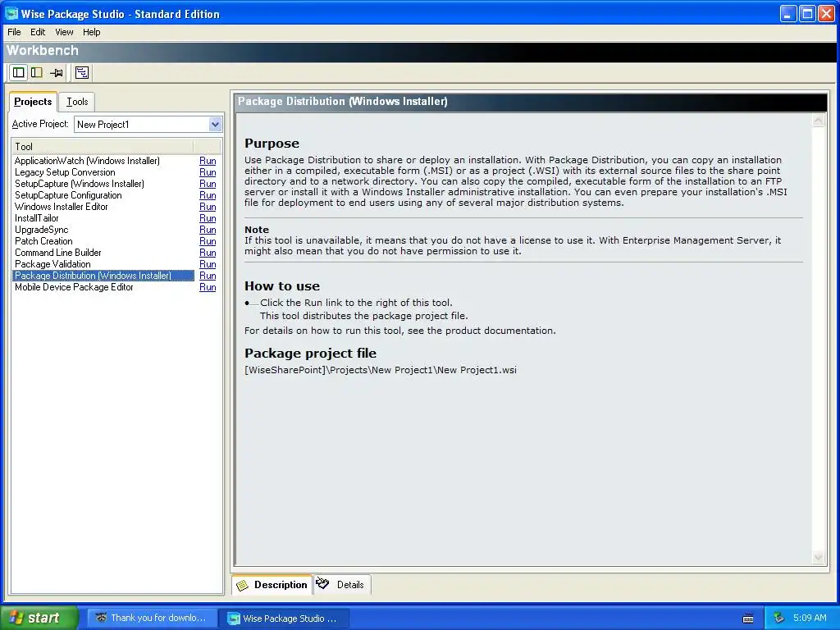
Task: Click the keyboard icon in system tray
Action: 748,619
